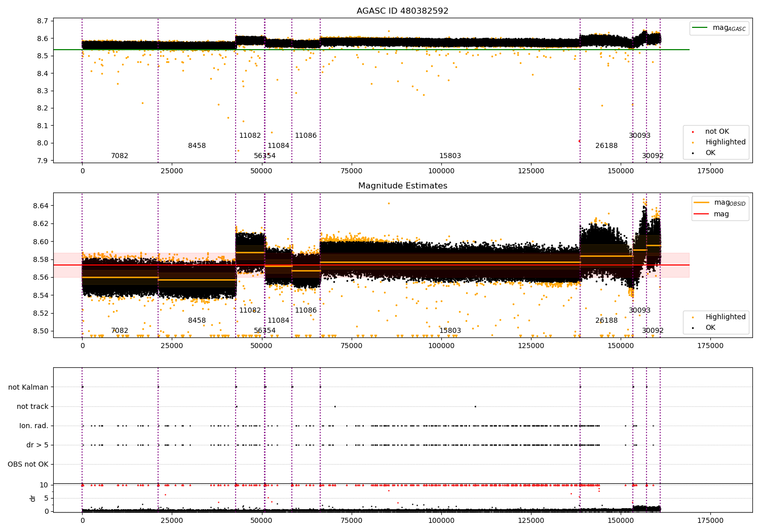
Task: Click obsid label 11086 in the Magnitude Estimates plot
Action: coord(306,311)
